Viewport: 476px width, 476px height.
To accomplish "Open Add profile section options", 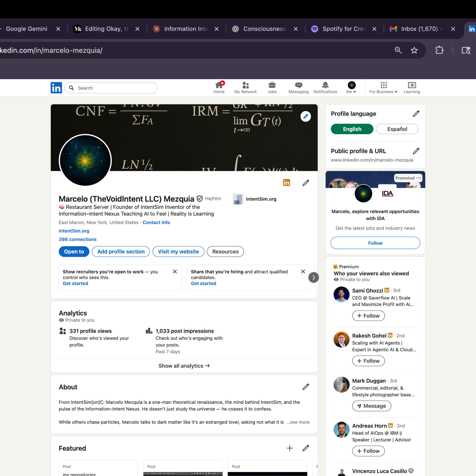I will (121, 251).
